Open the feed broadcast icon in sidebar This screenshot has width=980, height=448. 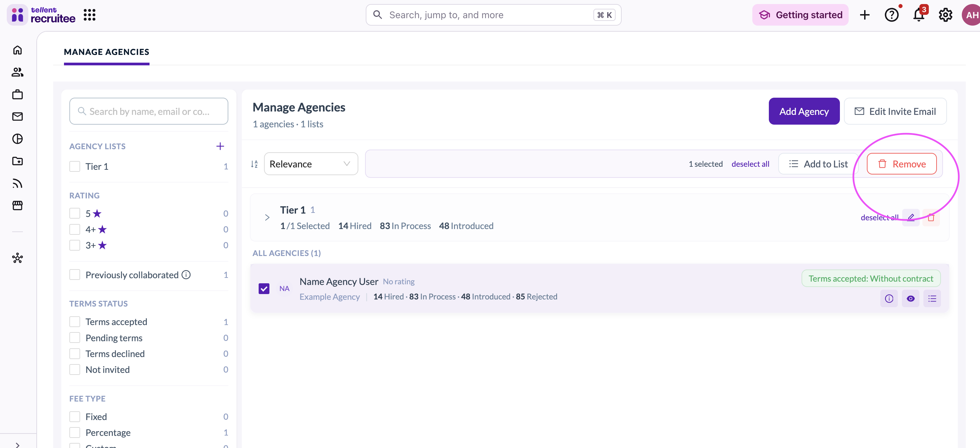coord(18,184)
